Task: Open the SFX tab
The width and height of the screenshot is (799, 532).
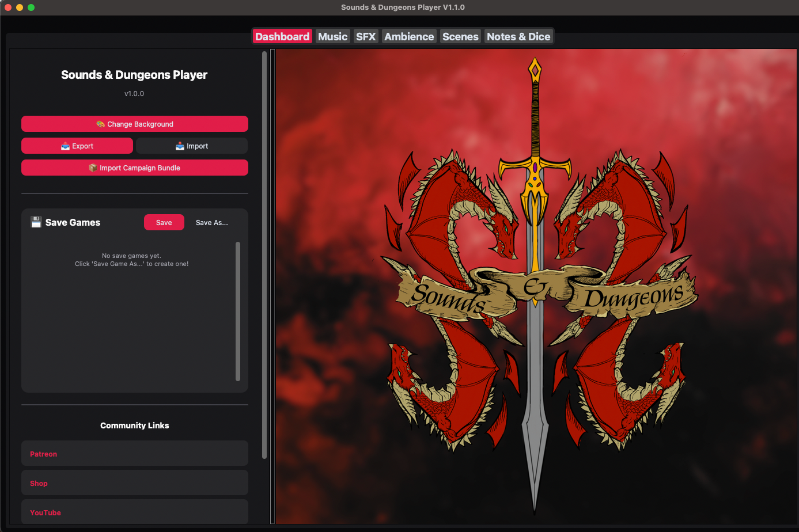Action: (x=366, y=36)
